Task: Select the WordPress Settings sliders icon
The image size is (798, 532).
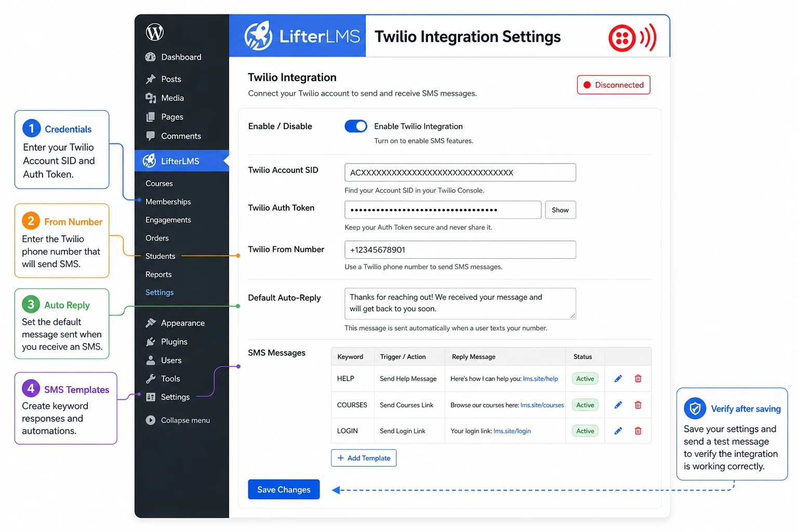Action: pos(151,397)
